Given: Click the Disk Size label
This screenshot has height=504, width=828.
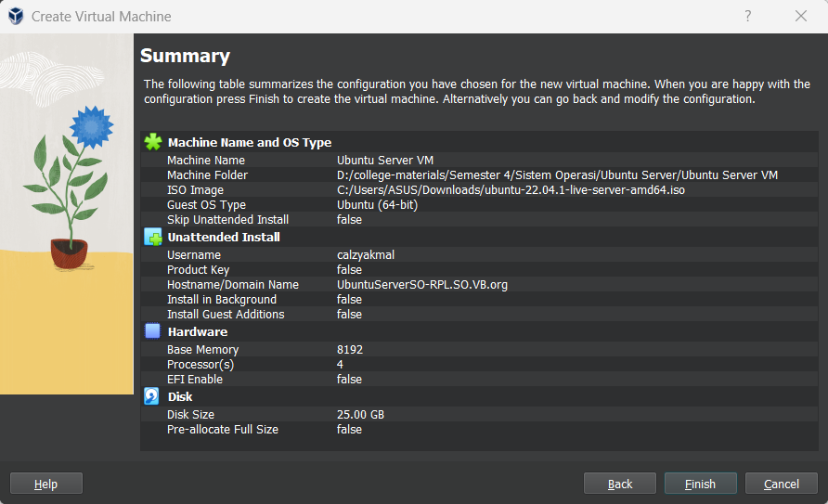Looking at the screenshot, I should (190, 414).
